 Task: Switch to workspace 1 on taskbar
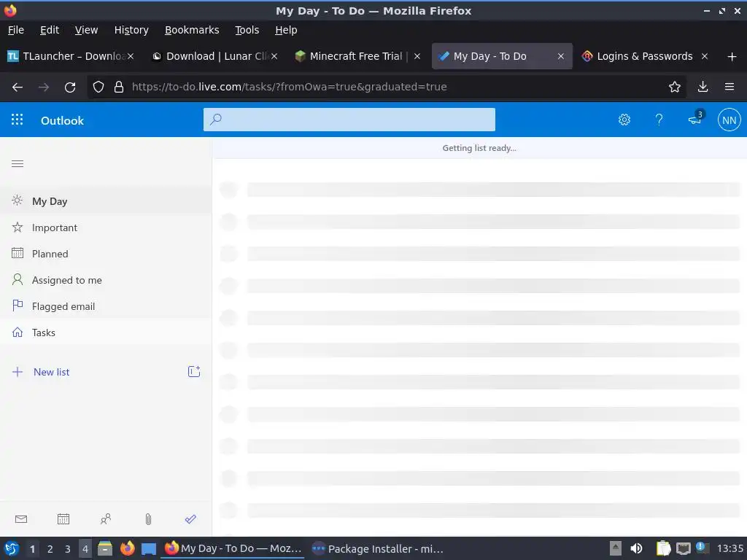[32, 549]
